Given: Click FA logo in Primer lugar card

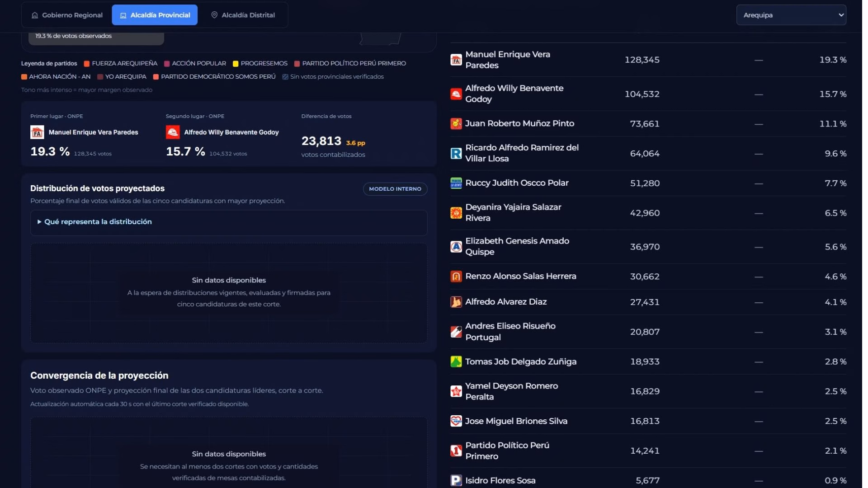Looking at the screenshot, I should pos(37,132).
